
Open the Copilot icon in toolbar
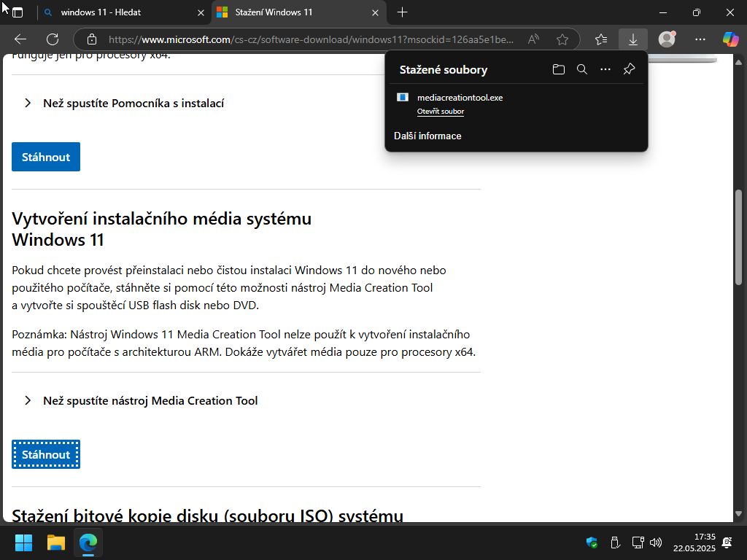tap(730, 39)
